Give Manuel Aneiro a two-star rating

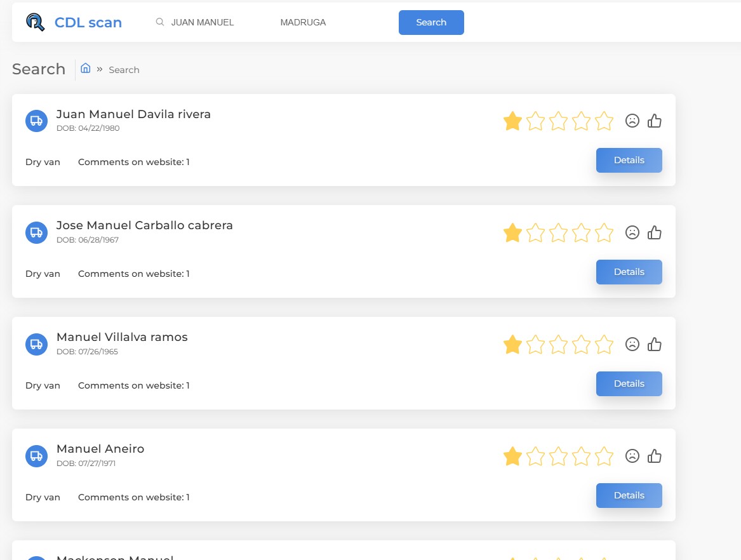click(535, 456)
